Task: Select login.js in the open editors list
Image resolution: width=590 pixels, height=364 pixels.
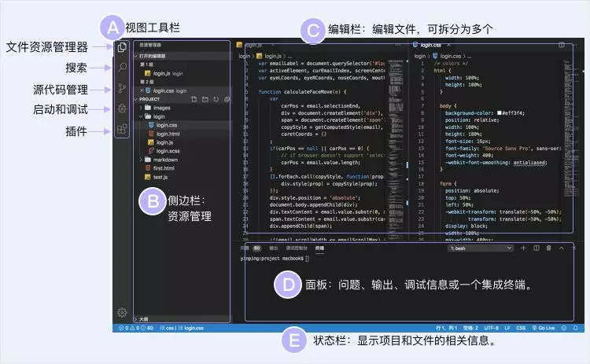Action: pos(183,73)
